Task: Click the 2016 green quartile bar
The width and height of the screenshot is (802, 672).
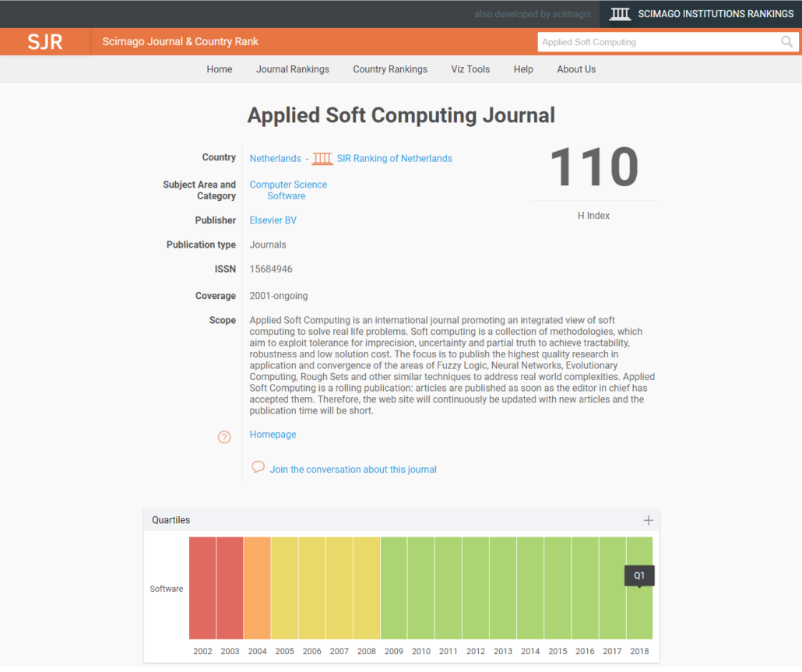Action: (x=585, y=588)
